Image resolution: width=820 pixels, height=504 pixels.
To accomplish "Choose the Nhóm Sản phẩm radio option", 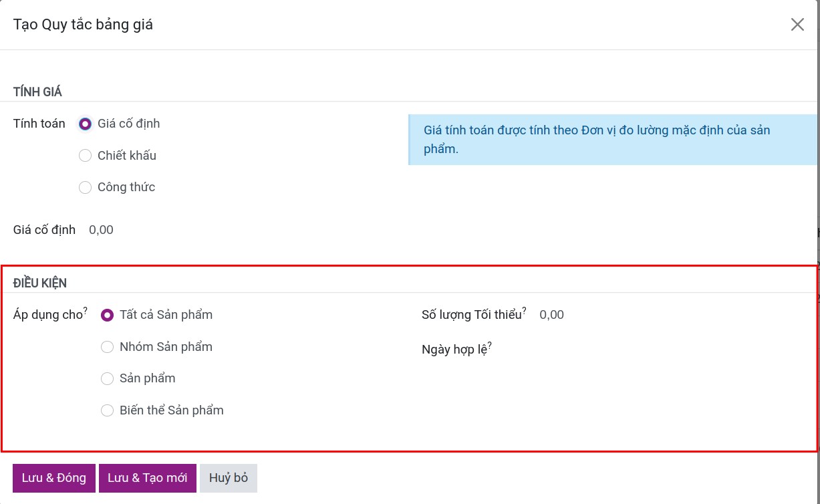I will 107,347.
